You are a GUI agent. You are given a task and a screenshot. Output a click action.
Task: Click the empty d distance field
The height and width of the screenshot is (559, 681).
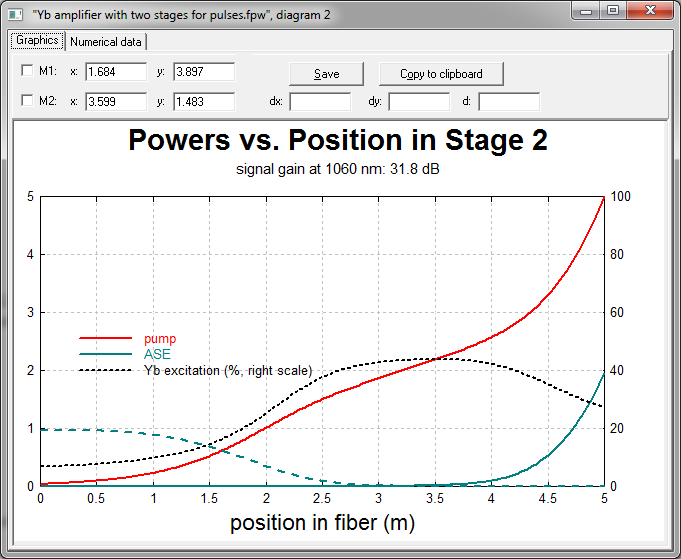(x=509, y=102)
